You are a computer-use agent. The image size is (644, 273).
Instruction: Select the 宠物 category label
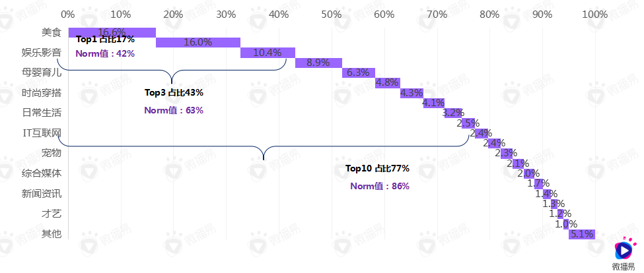(x=51, y=154)
